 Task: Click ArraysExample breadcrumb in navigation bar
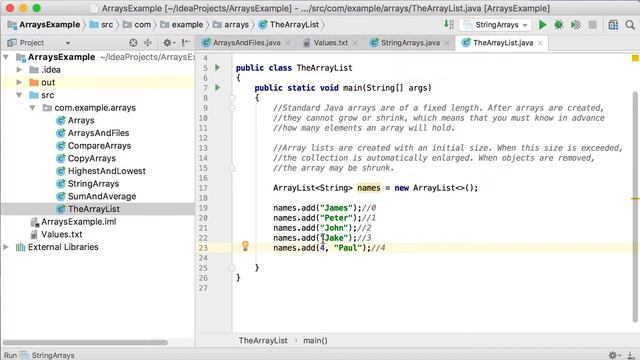[x=44, y=25]
